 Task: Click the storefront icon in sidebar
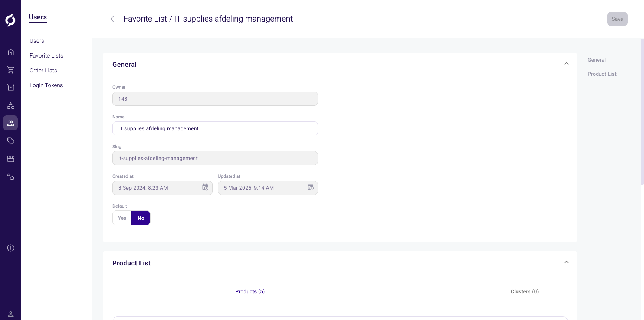[x=11, y=159]
